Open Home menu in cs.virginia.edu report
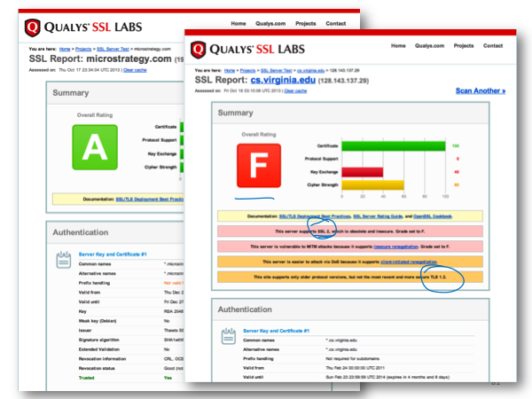The height and width of the screenshot is (399, 532). [398, 46]
